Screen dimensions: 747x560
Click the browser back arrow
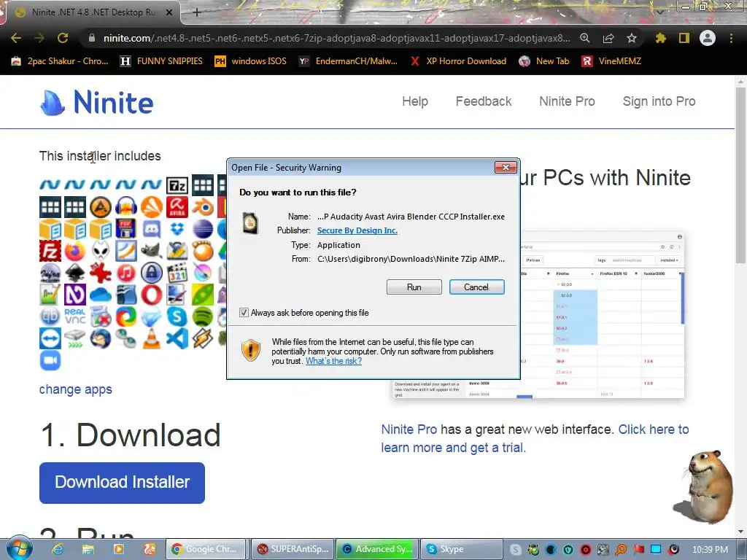(x=16, y=38)
